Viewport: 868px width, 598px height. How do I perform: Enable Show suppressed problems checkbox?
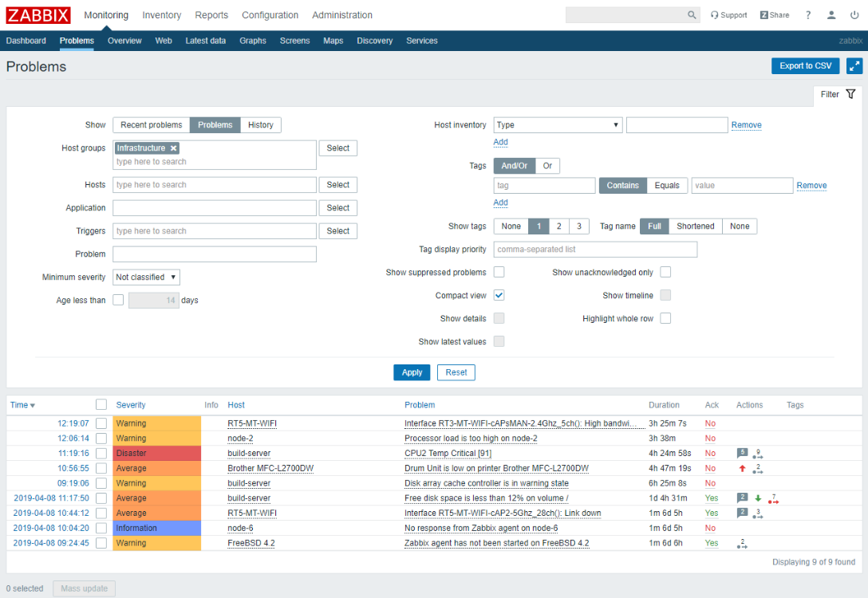coord(499,272)
